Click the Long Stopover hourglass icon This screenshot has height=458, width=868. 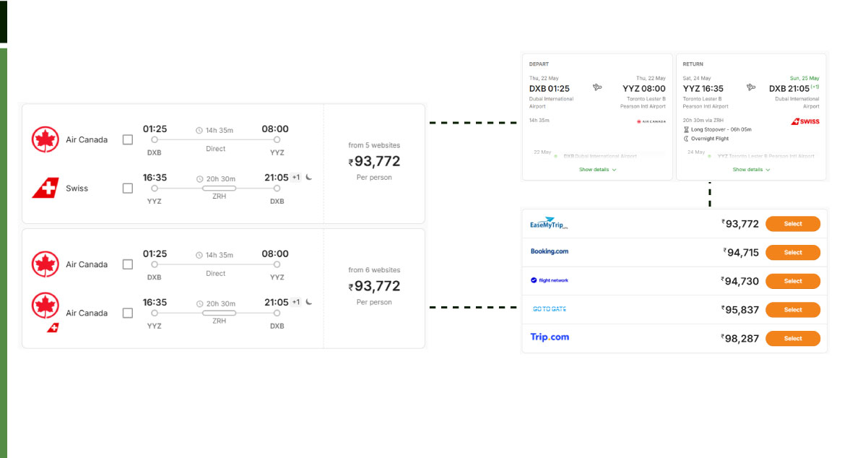tap(686, 129)
